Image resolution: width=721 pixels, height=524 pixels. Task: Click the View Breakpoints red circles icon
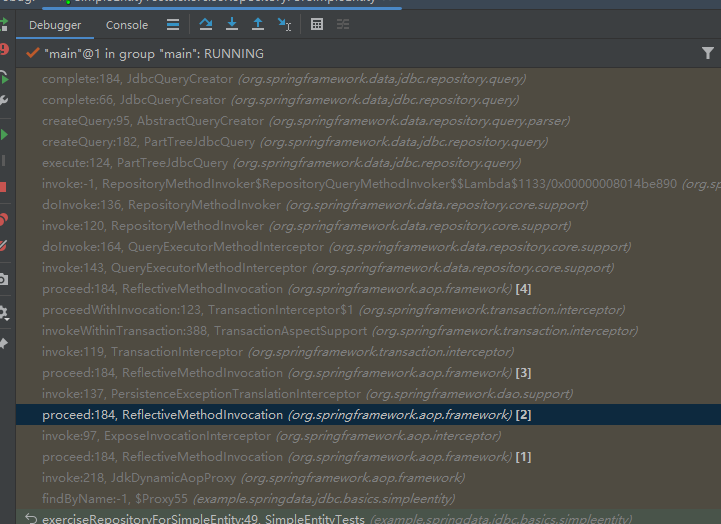(4, 220)
